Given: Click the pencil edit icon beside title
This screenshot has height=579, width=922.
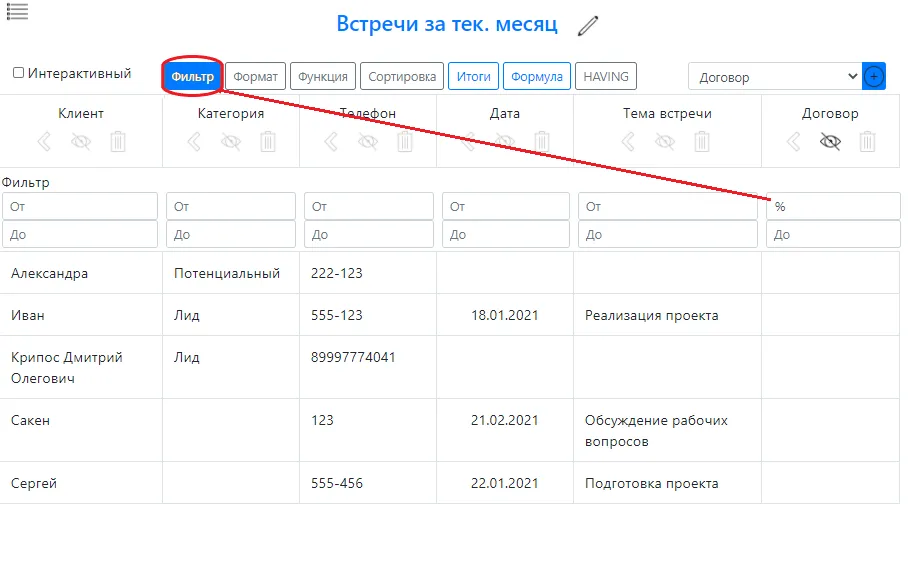Looking at the screenshot, I should click(587, 26).
